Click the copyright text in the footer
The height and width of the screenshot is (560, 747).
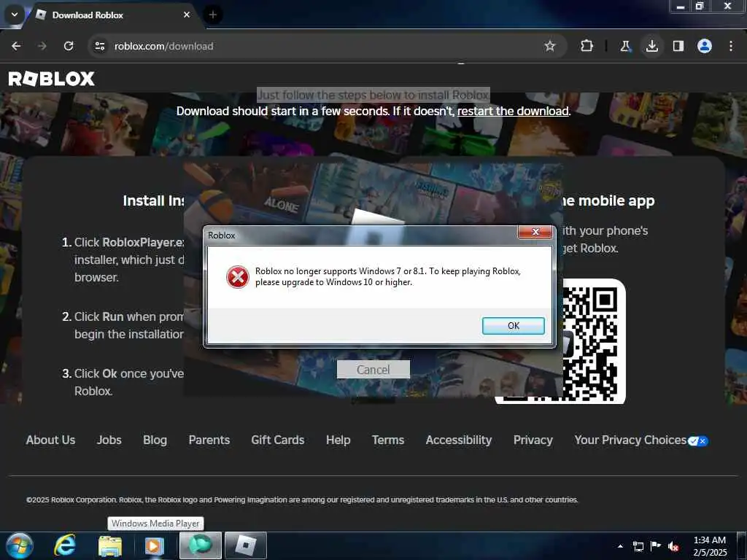pyautogui.click(x=302, y=499)
